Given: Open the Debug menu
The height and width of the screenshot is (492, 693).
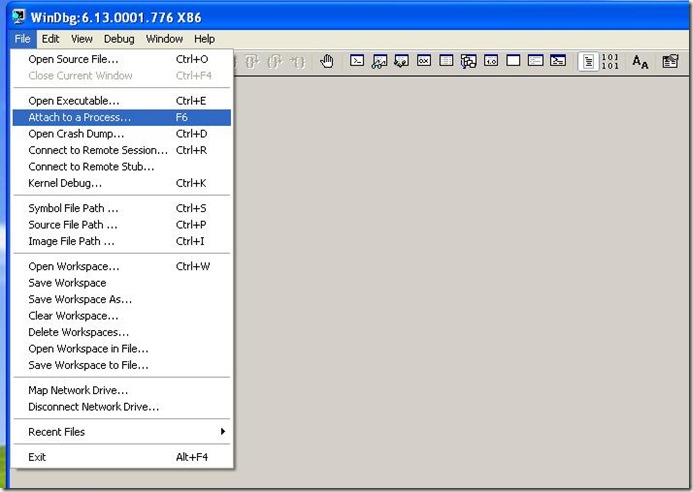Looking at the screenshot, I should coord(119,39).
